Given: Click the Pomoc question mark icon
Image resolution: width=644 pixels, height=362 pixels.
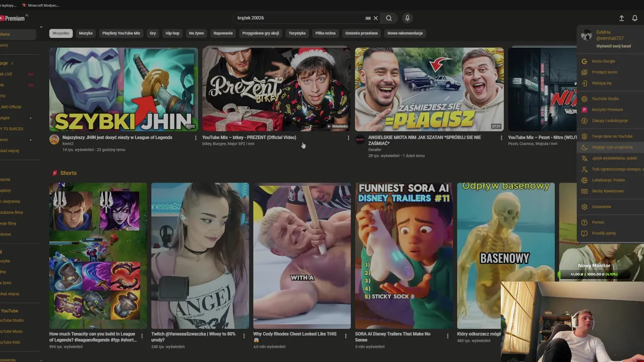Looking at the screenshot, I should point(584,222).
